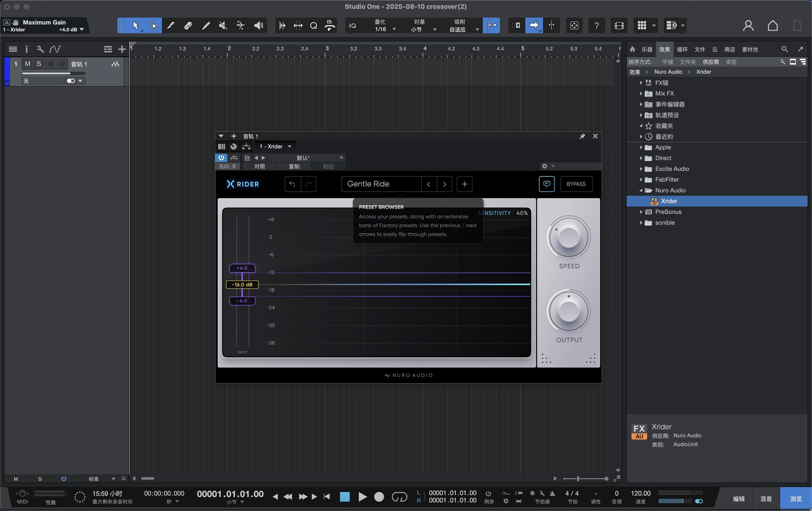Solo track 音轨 1
The height and width of the screenshot is (511, 812).
39,64
